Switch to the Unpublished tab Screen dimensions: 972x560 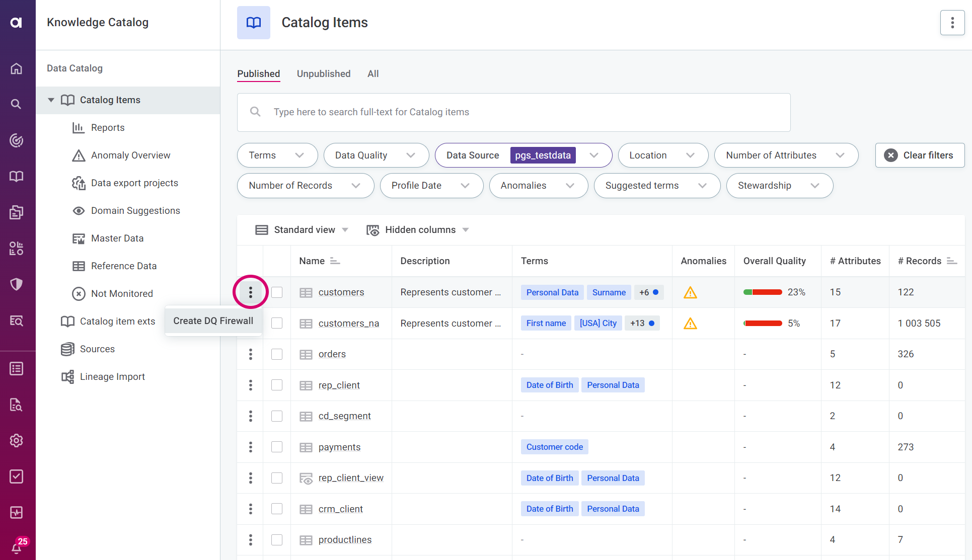(324, 73)
